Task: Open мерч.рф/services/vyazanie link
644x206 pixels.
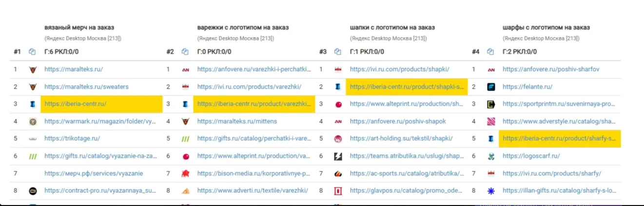Action: tap(94, 173)
